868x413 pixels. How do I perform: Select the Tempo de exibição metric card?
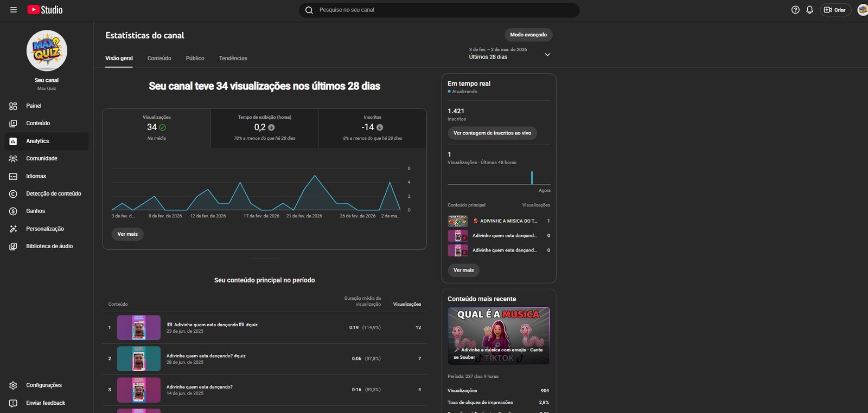pyautogui.click(x=264, y=128)
